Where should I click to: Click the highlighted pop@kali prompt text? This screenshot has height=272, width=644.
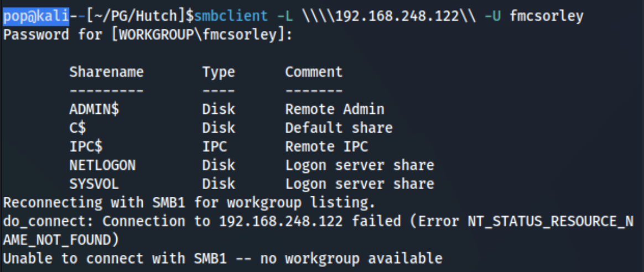point(36,17)
